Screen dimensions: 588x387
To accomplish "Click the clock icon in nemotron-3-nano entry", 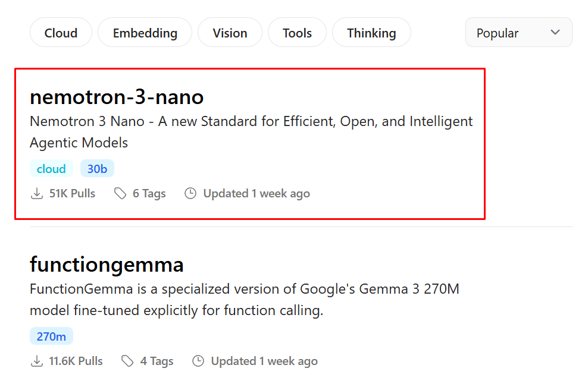I will [x=190, y=194].
